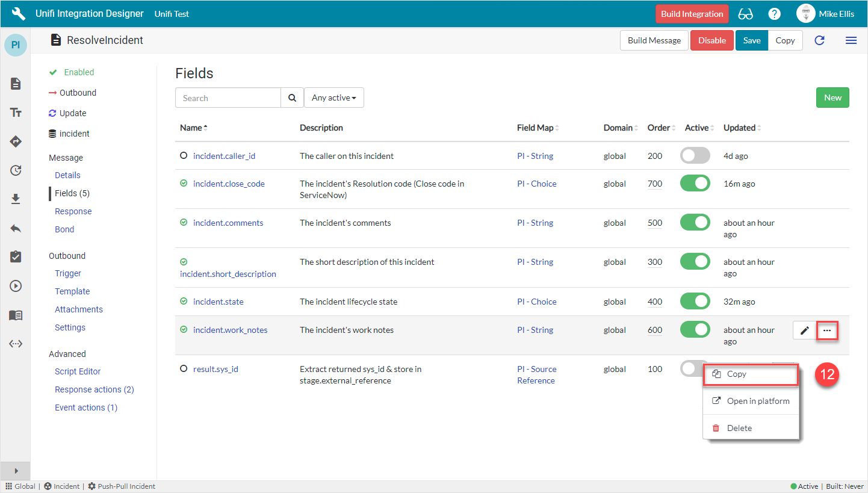The width and height of the screenshot is (868, 493).
Task: Click the help question mark icon
Action: coord(775,14)
